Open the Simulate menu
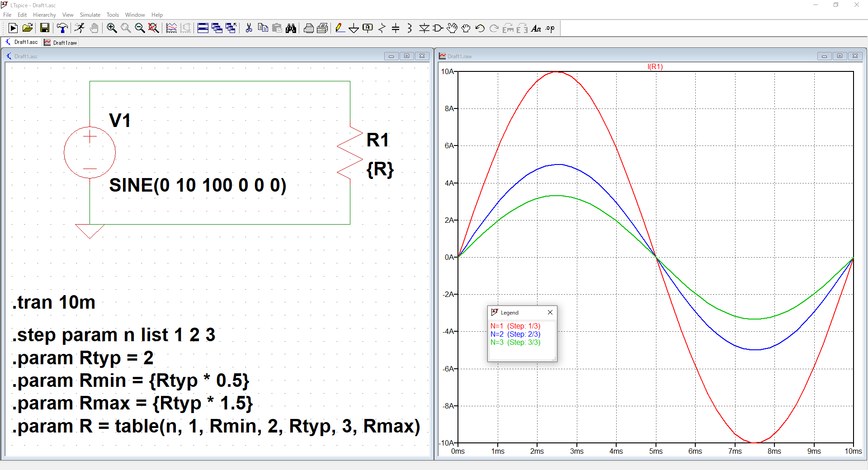The height and width of the screenshot is (470, 868). [x=90, y=15]
